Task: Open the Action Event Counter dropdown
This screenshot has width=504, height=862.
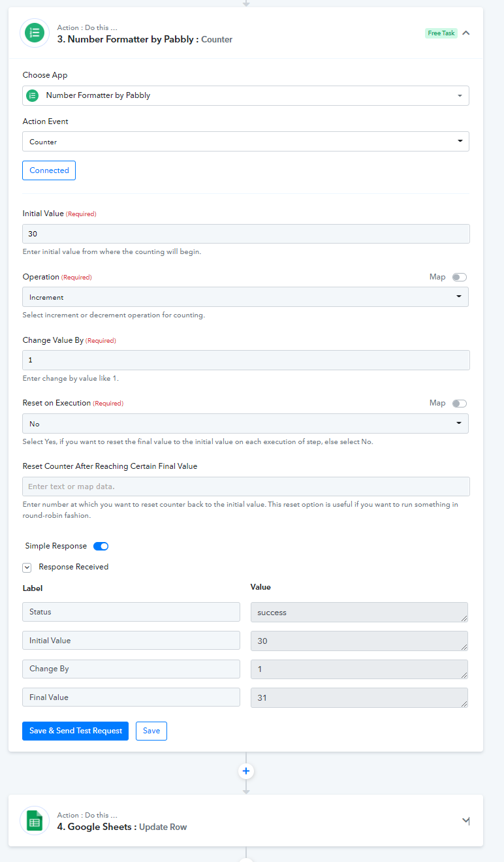Action: pyautogui.click(x=245, y=142)
